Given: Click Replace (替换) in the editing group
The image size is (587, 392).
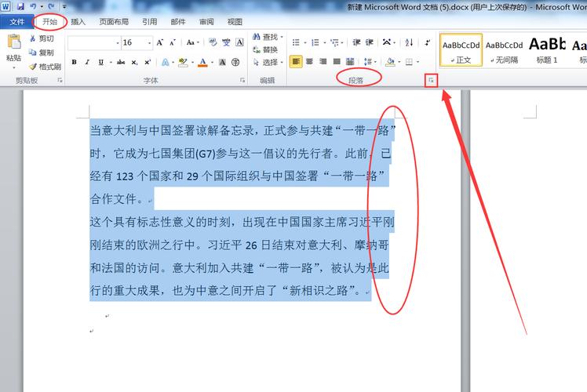Looking at the screenshot, I should pyautogui.click(x=265, y=49).
